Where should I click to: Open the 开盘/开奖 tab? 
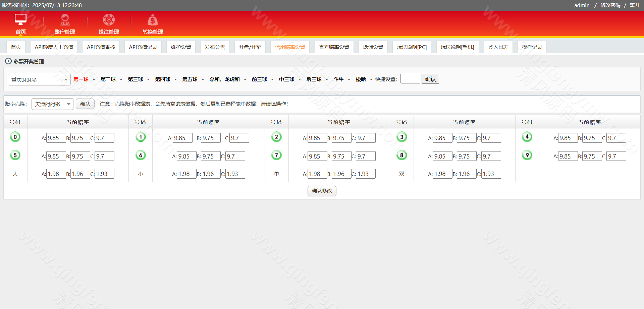tap(250, 47)
